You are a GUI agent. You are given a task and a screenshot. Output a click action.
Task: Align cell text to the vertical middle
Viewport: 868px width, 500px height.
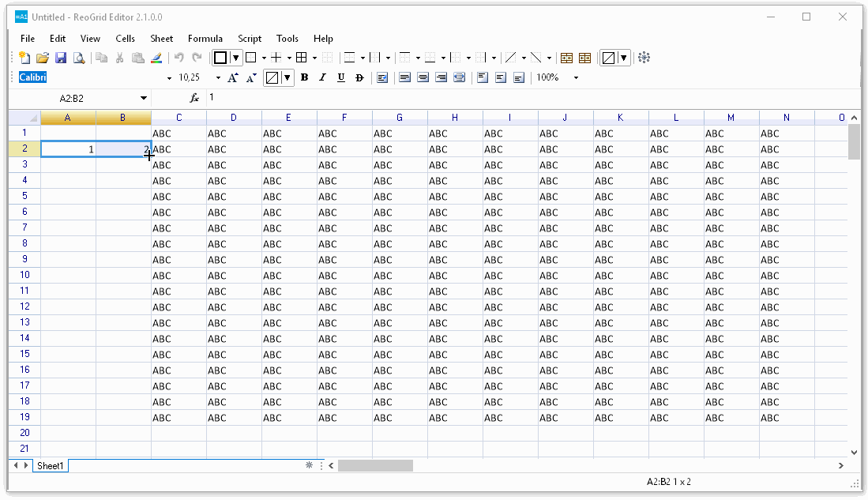tap(501, 77)
